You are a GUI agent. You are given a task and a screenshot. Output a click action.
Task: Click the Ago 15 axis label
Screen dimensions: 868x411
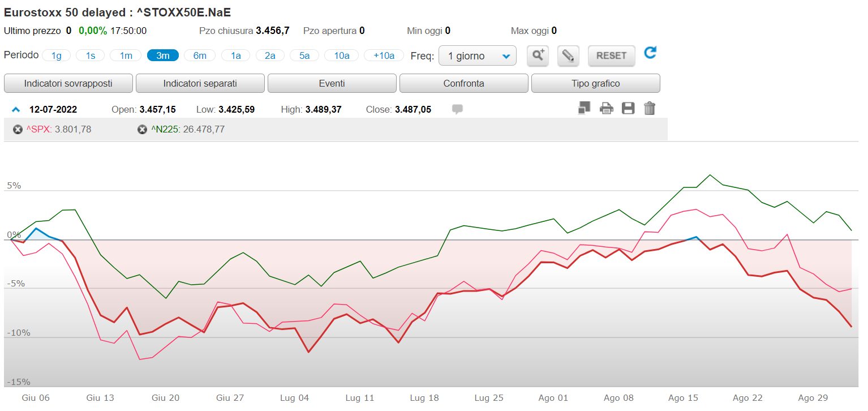point(684,398)
